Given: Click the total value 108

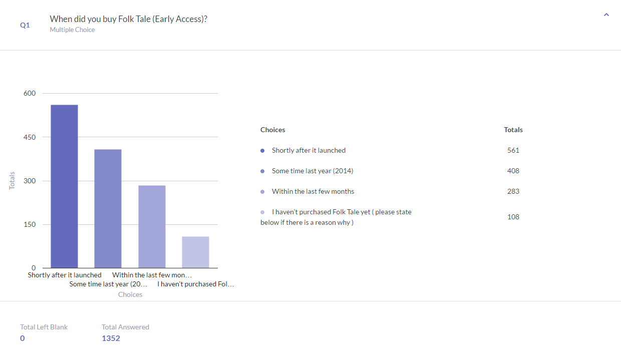Looking at the screenshot, I should [513, 217].
